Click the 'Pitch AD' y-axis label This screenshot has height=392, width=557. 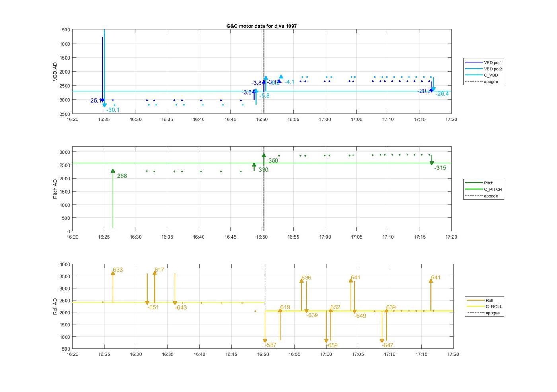click(55, 189)
